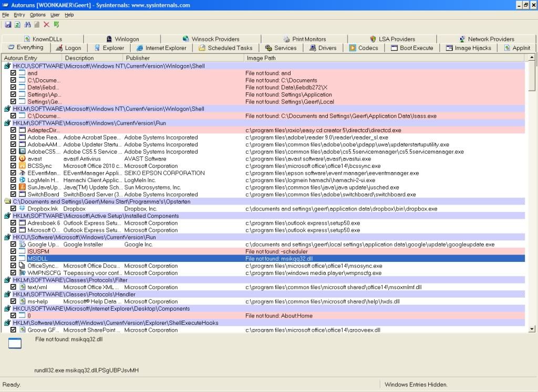Delete entry using the red X icon
This screenshot has width=538, height=392.
pos(46,25)
